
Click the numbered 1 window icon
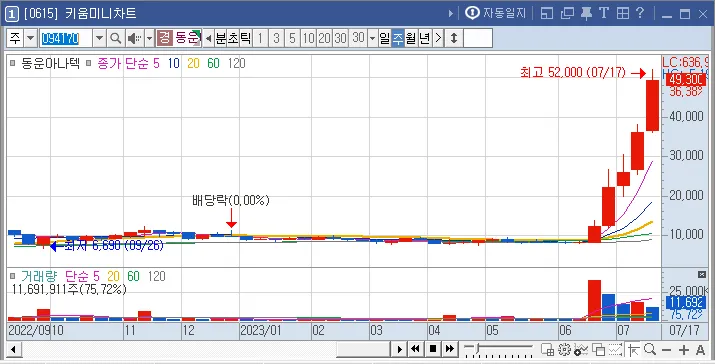click(11, 14)
